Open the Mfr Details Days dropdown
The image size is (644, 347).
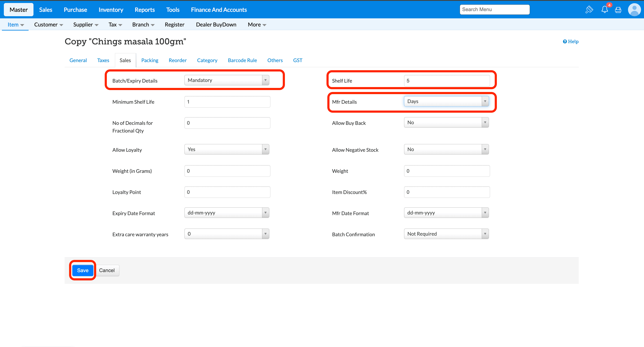tap(446, 101)
